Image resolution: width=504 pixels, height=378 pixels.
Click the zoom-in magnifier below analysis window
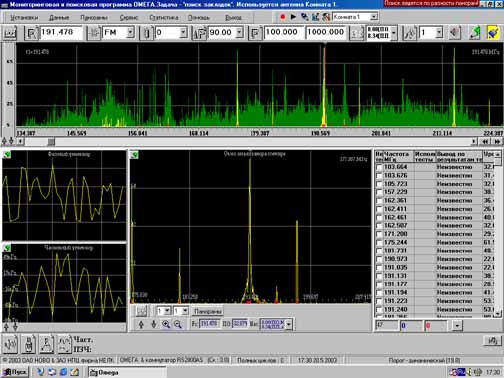pos(166,324)
